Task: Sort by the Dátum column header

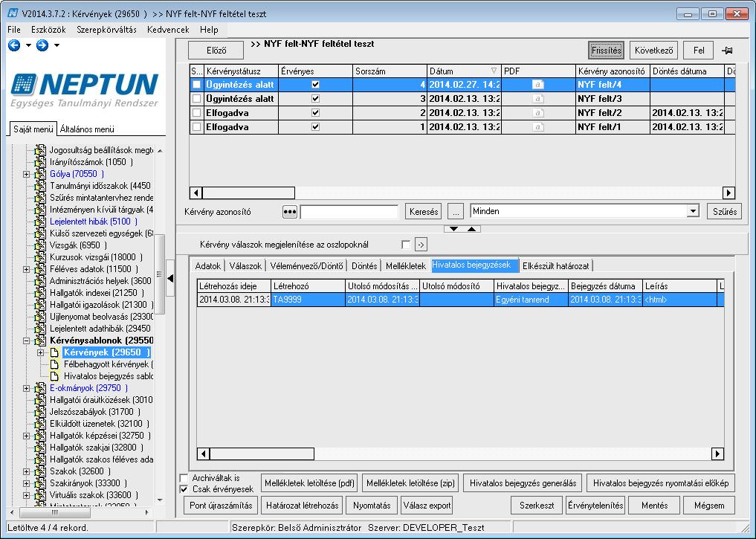Action: (x=463, y=71)
